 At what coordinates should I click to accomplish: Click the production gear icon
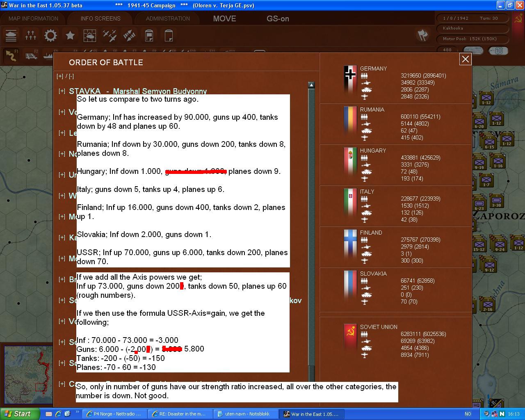point(50,36)
